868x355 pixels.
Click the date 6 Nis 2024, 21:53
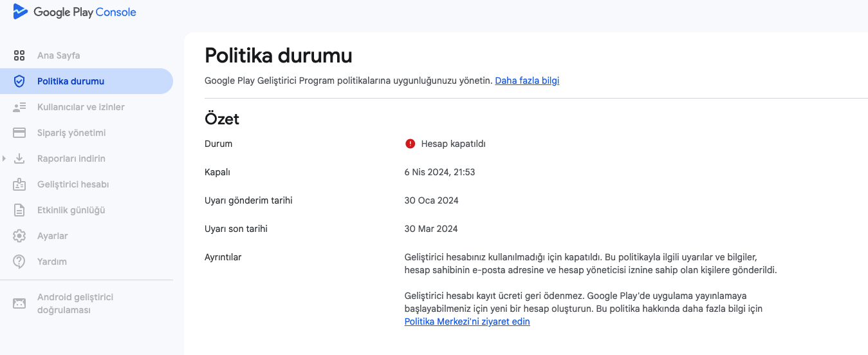439,172
